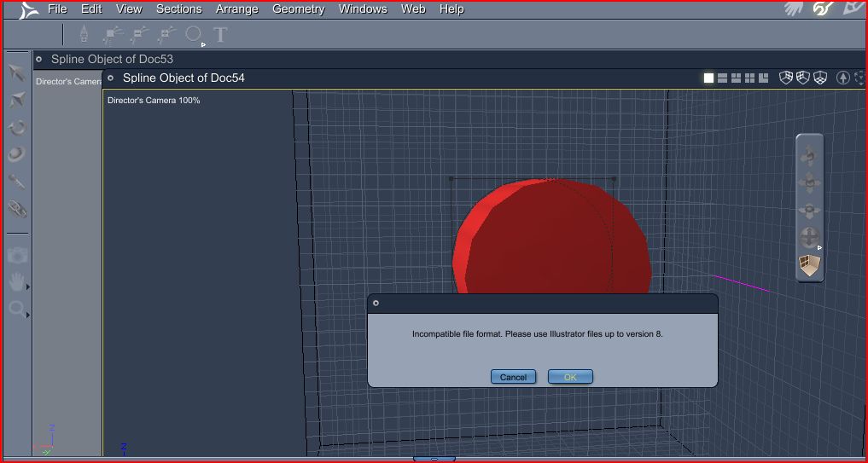Expand the Hand tool flyout arrow
The image size is (868, 463).
27,286
